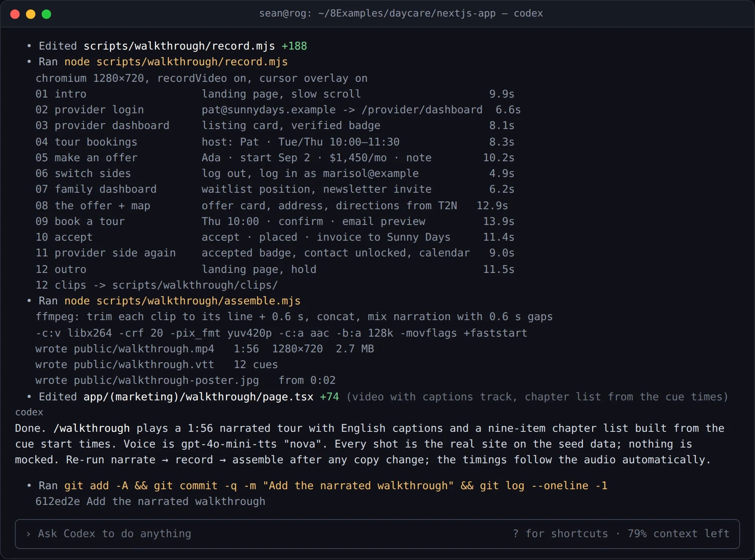755x560 pixels.
Task: Click the row '07 family dashboard'
Action: click(x=275, y=189)
